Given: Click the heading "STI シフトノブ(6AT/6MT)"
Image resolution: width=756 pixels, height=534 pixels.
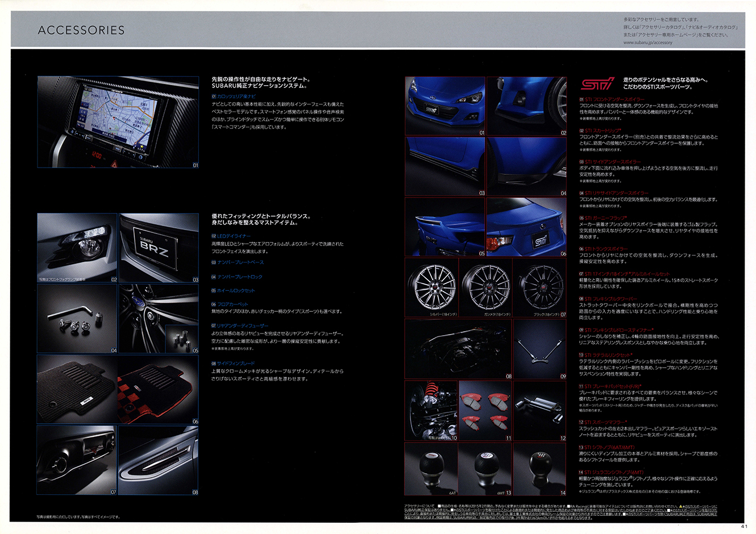Looking at the screenshot, I should click(609, 448).
